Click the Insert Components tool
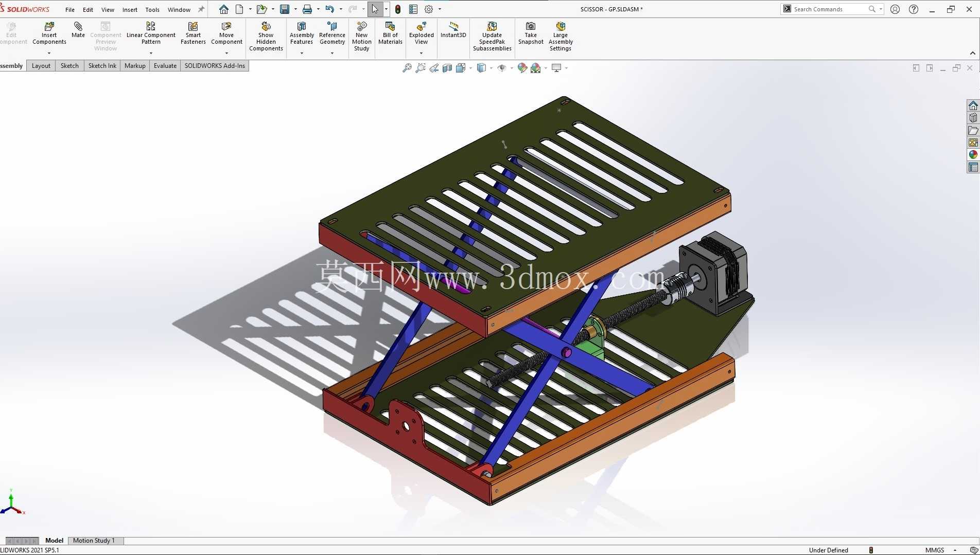This screenshot has height=555, width=980. pos(49,33)
